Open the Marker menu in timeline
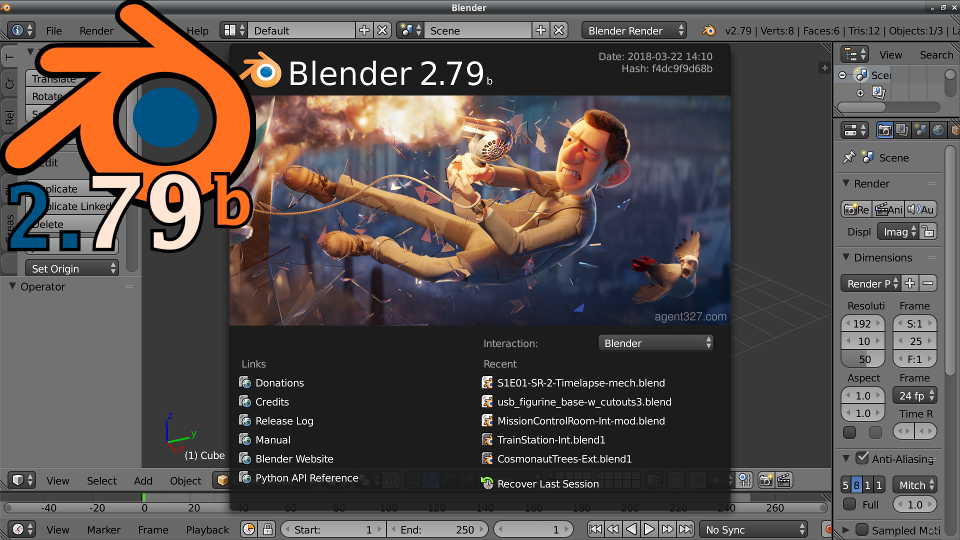The width and height of the screenshot is (960, 540). coord(103,529)
